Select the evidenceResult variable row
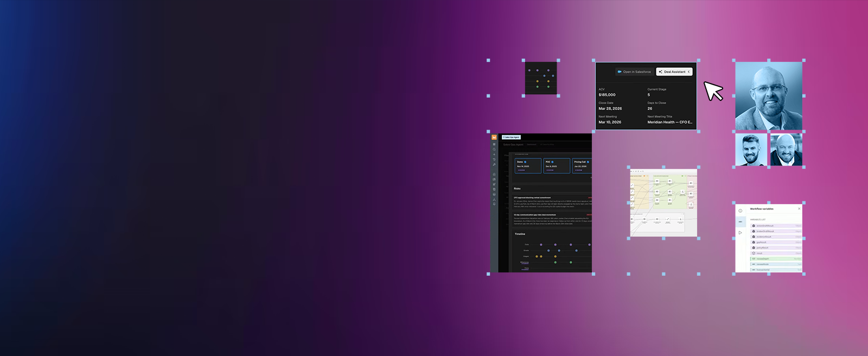The width and height of the screenshot is (868, 356). tap(776, 237)
